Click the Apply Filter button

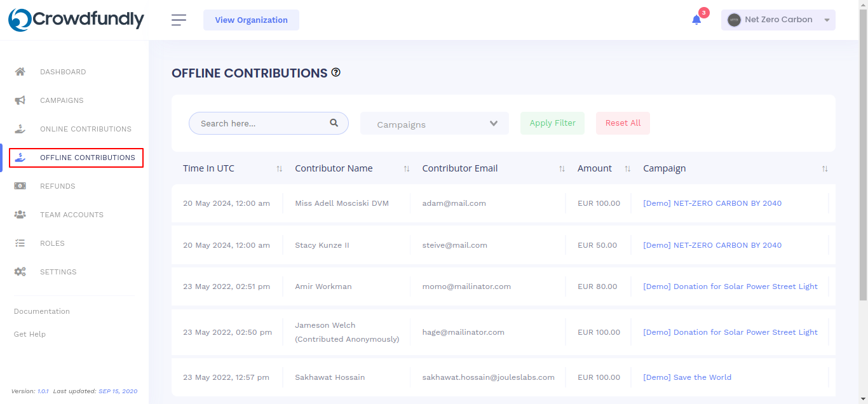552,123
